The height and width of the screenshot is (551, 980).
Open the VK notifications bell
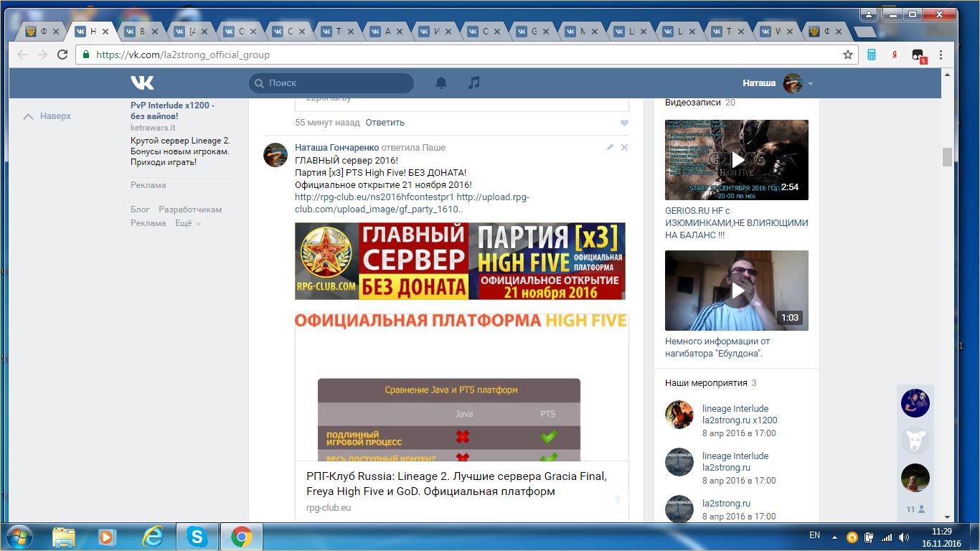(441, 83)
